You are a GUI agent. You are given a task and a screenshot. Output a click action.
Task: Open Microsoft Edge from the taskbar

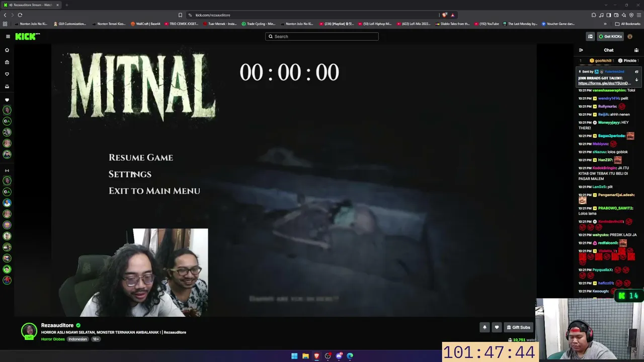[350, 356]
